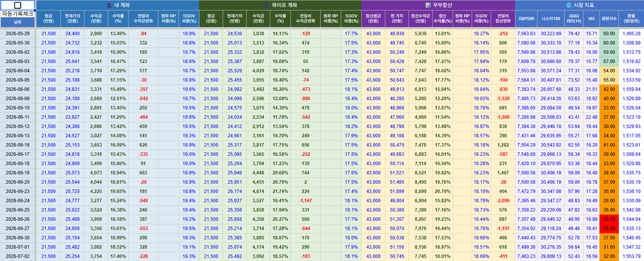Select the 합산수익금 (만원) column header

click(x=421, y=19)
